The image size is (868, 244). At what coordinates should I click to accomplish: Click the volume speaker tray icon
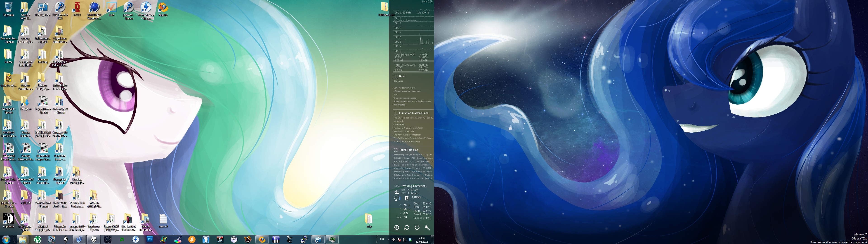394,240
